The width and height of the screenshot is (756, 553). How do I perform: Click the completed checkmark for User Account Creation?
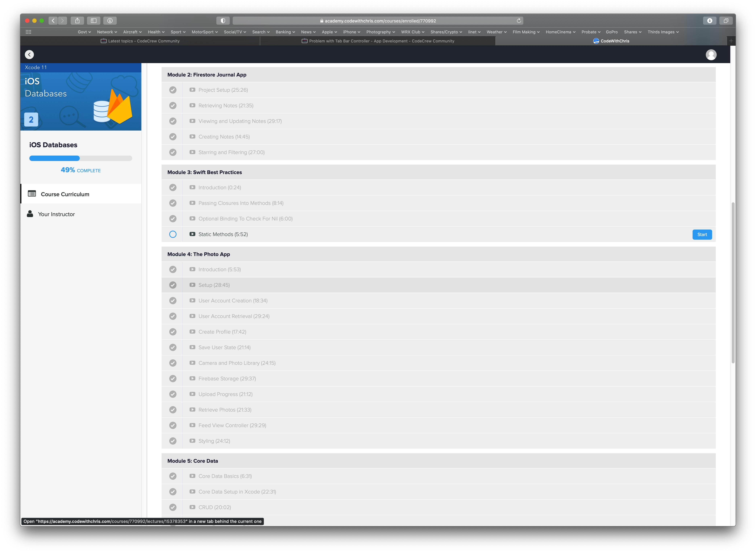point(173,301)
